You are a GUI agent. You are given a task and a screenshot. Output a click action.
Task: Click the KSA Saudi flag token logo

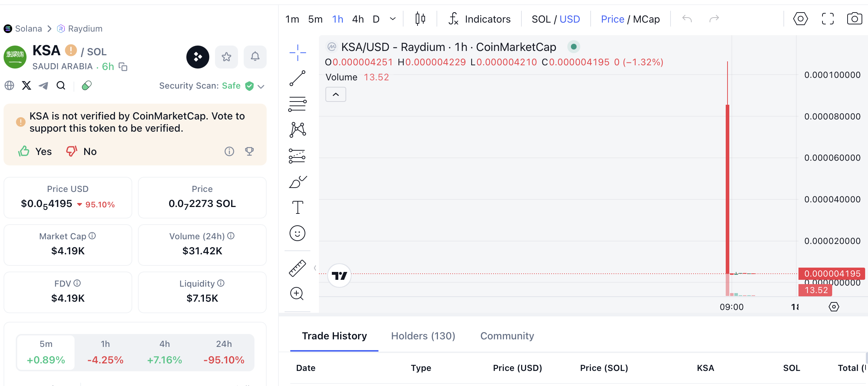pos(15,57)
